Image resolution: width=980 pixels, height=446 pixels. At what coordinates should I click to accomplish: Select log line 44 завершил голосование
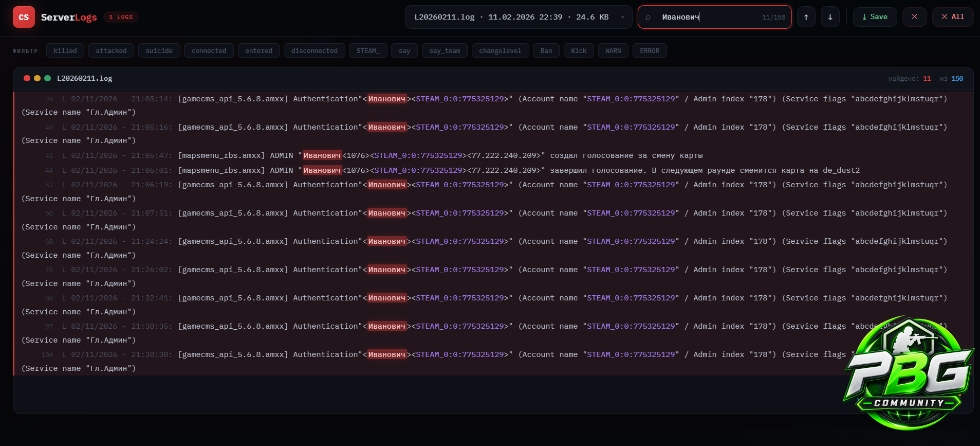pyautogui.click(x=493, y=170)
